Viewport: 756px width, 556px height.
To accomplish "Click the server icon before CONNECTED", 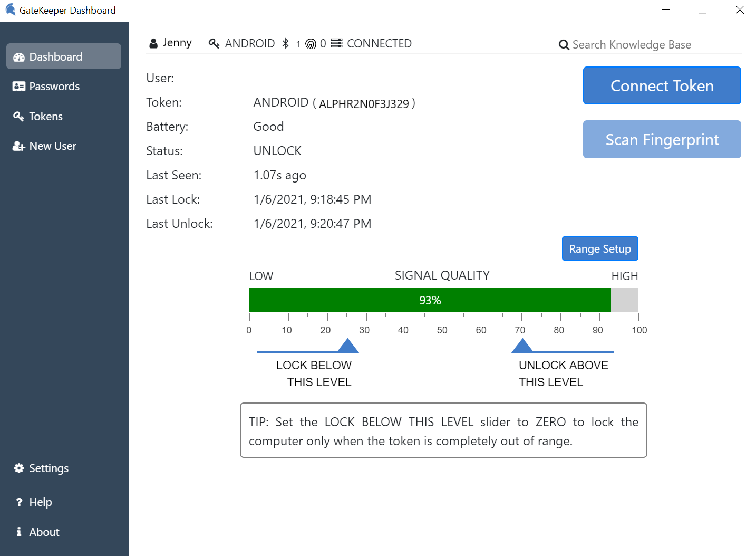I will click(x=337, y=43).
